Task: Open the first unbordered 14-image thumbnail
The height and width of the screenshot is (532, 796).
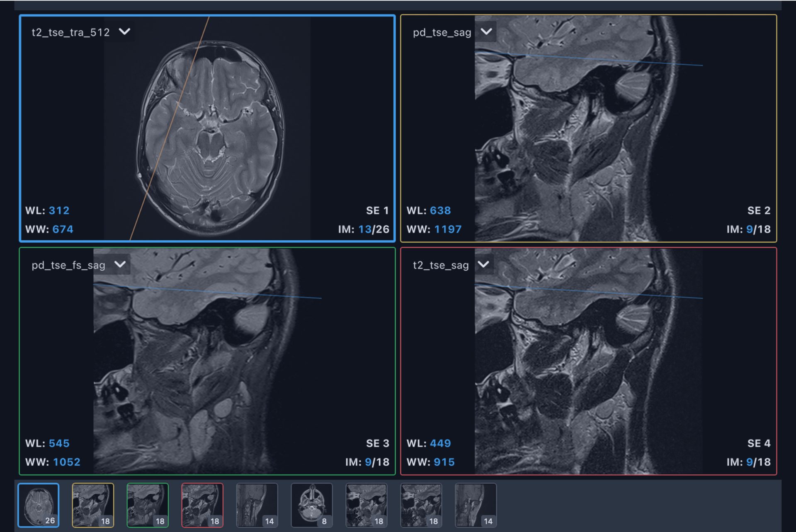Action: [257, 505]
